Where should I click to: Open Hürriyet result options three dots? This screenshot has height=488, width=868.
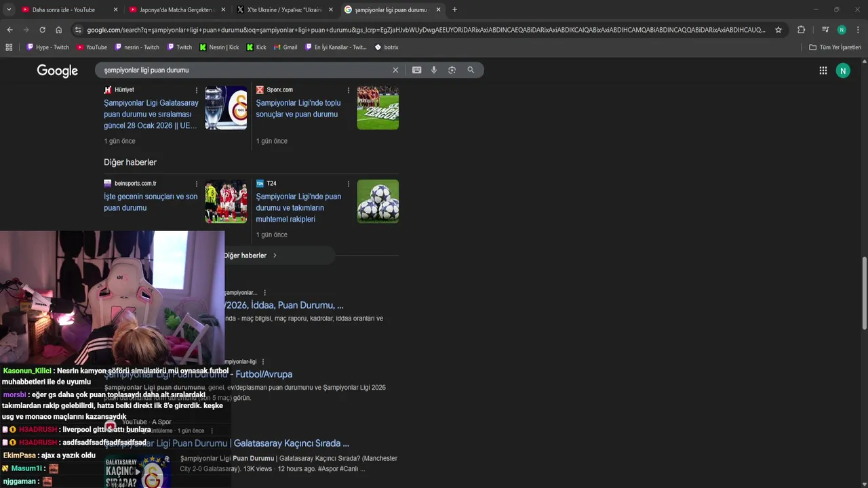197,90
